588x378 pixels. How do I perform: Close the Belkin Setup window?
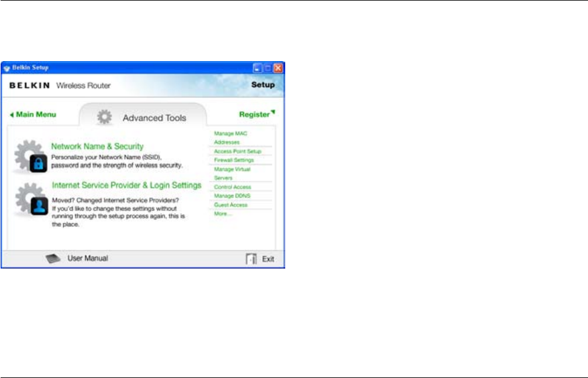pyautogui.click(x=278, y=68)
